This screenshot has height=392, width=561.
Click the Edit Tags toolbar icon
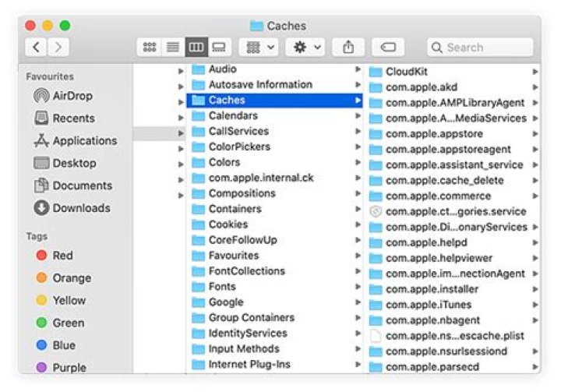[387, 48]
